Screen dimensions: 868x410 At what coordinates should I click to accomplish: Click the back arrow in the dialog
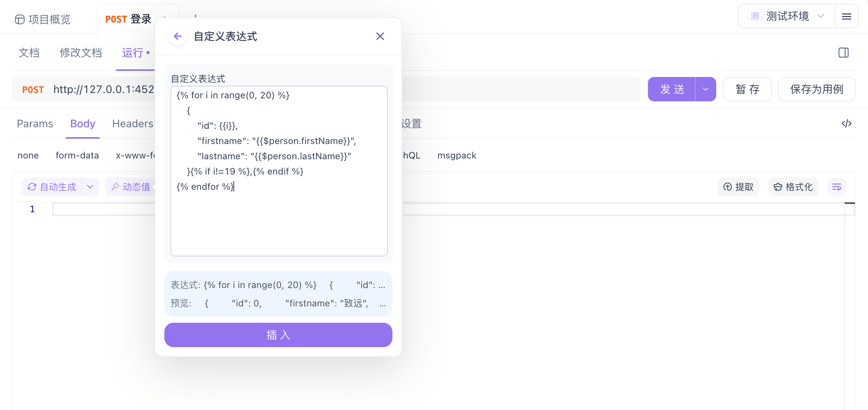(177, 36)
